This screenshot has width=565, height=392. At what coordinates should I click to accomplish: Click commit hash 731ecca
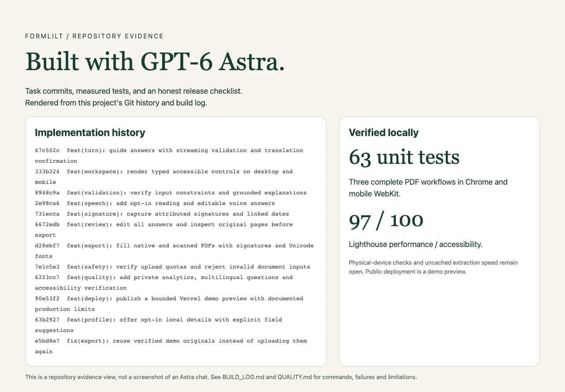[47, 214]
